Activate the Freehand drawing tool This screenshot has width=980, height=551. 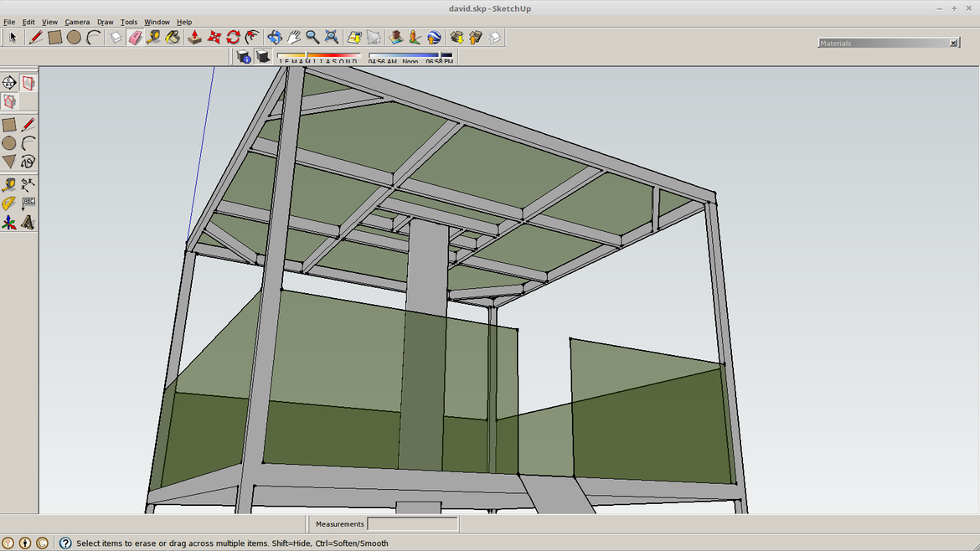pos(28,162)
